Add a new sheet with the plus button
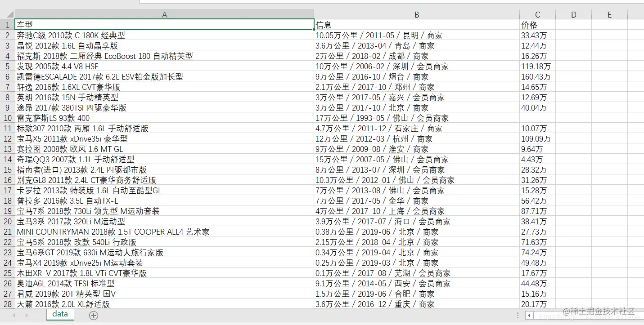This screenshot has height=325, width=644. [x=94, y=316]
